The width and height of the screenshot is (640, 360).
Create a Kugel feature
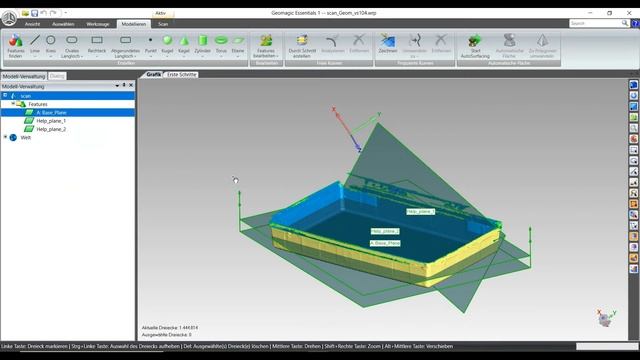coord(167,43)
